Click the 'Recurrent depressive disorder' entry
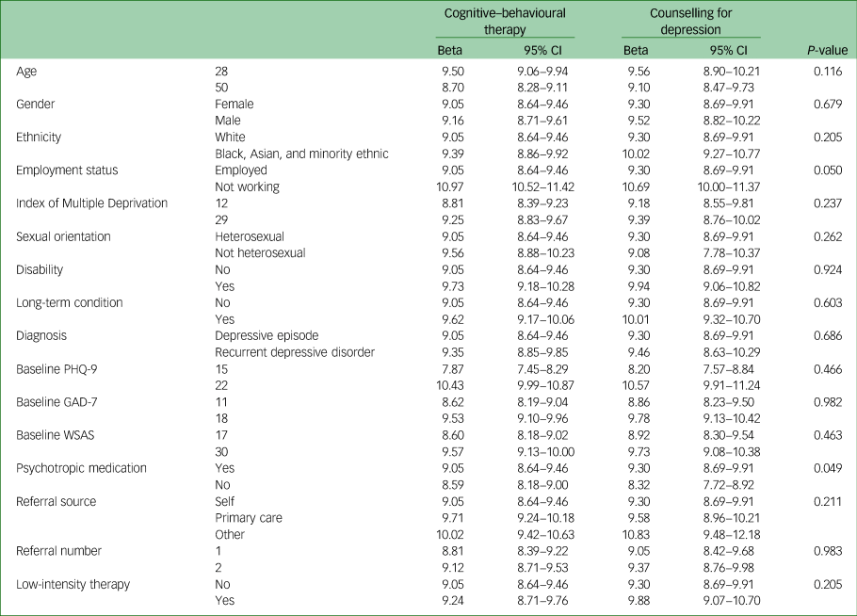 pyautogui.click(x=295, y=352)
